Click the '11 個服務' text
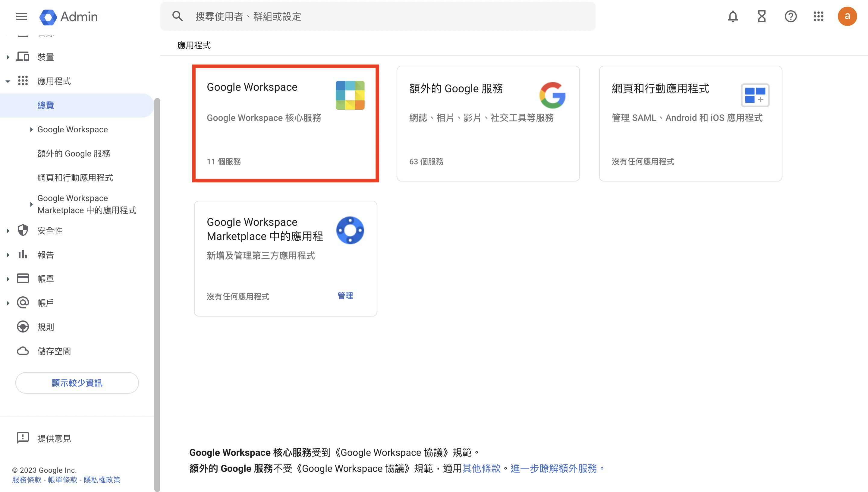Viewport: 868px width, 492px height. coord(224,162)
